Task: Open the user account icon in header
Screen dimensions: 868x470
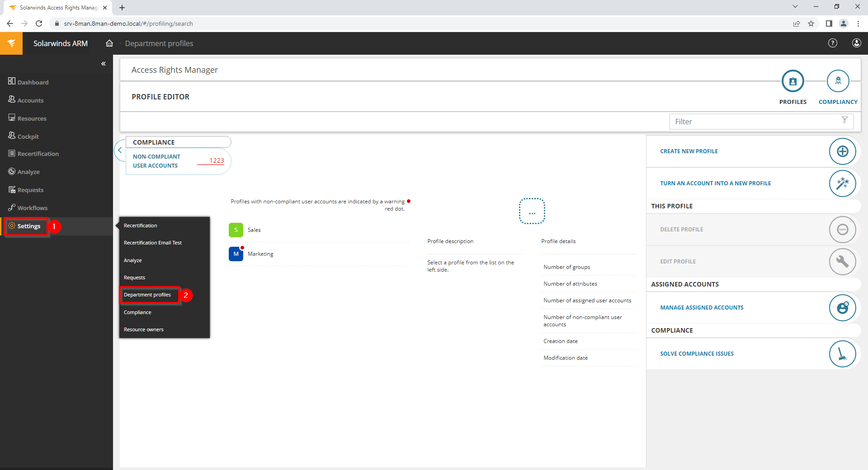Action: (x=856, y=43)
